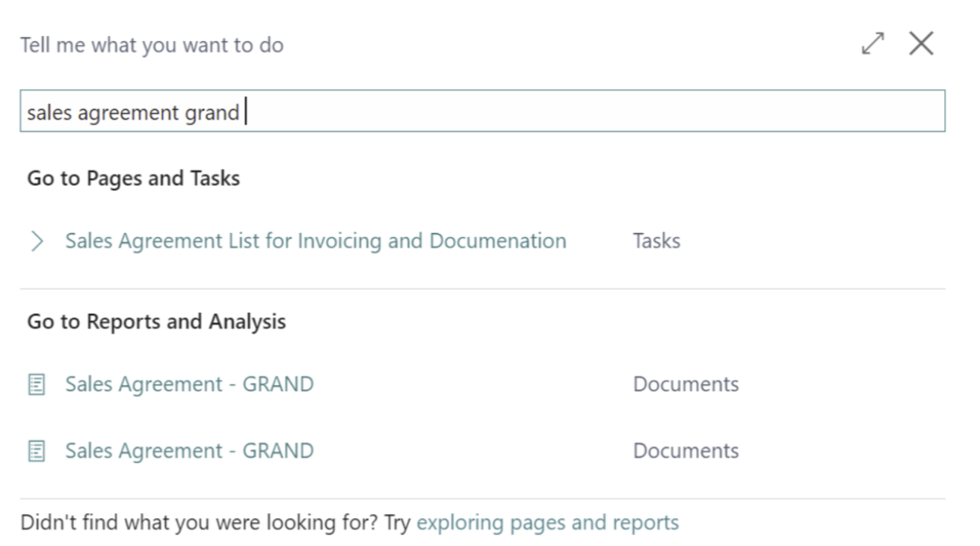Click the 'Tell me what you want to do' title

tap(152, 45)
